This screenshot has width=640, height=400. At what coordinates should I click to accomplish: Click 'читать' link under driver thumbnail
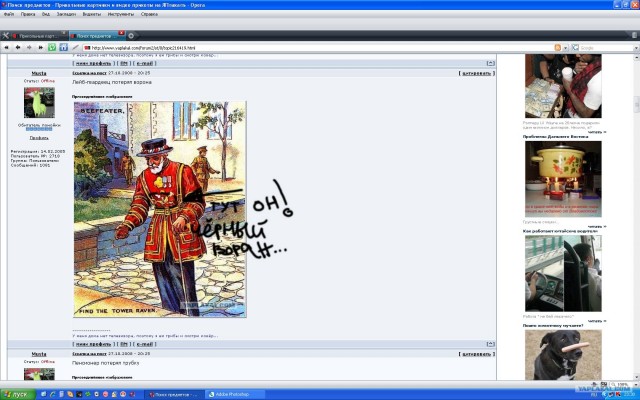[x=597, y=321]
